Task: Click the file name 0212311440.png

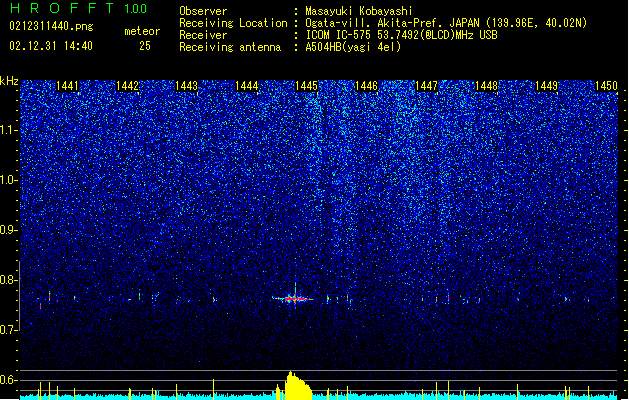Action: pyautogui.click(x=51, y=27)
